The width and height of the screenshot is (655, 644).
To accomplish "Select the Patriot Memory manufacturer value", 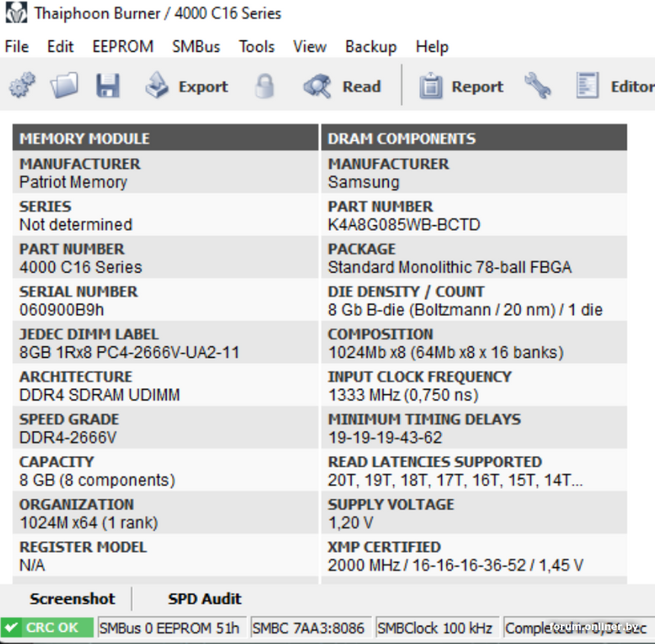I will tap(73, 182).
